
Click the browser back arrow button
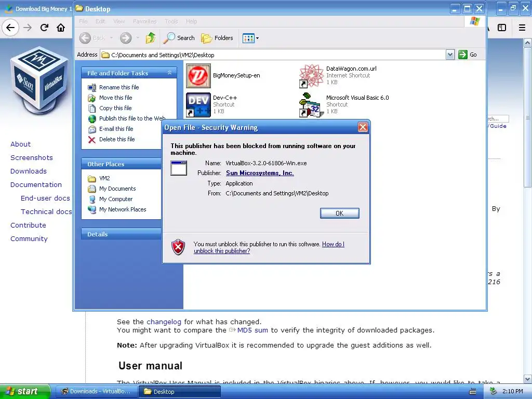10,28
